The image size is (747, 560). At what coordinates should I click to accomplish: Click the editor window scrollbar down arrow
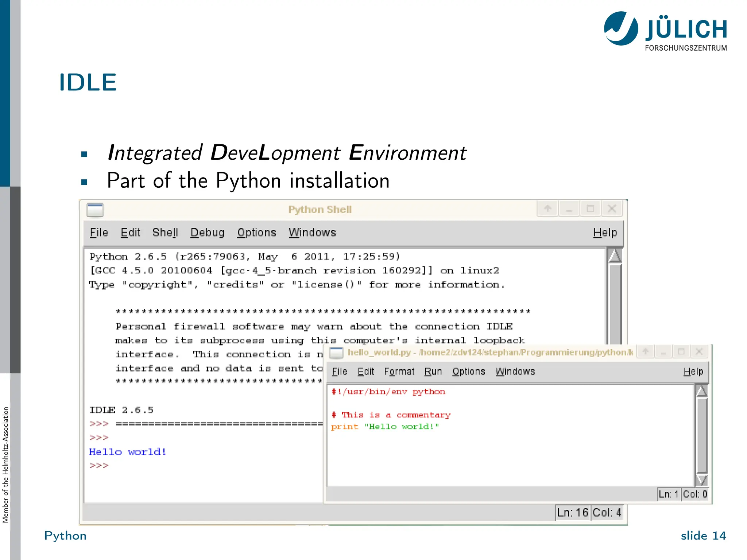701,480
